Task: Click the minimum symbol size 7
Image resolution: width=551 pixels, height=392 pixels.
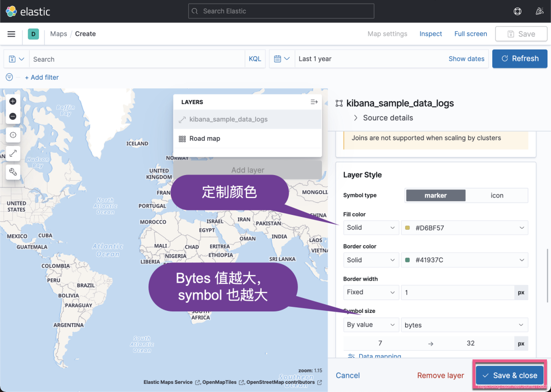Action: click(380, 343)
